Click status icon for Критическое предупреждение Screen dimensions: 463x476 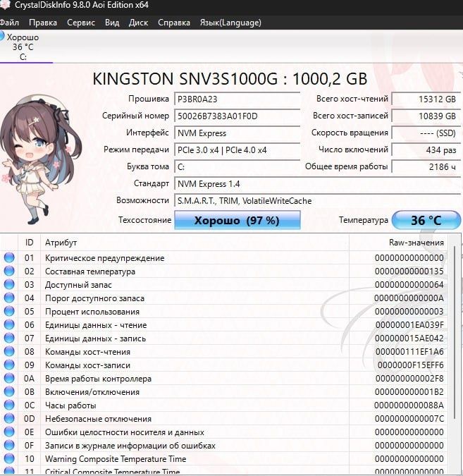[9, 257]
